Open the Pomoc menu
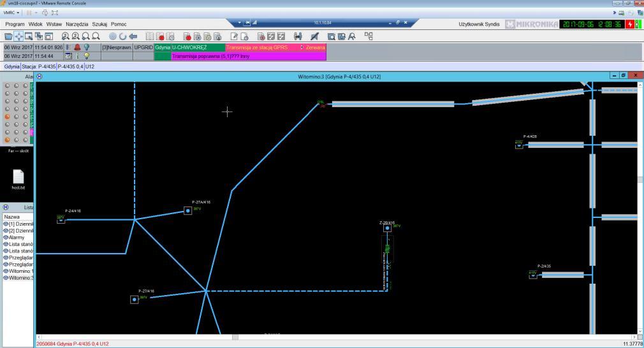 pyautogui.click(x=119, y=24)
